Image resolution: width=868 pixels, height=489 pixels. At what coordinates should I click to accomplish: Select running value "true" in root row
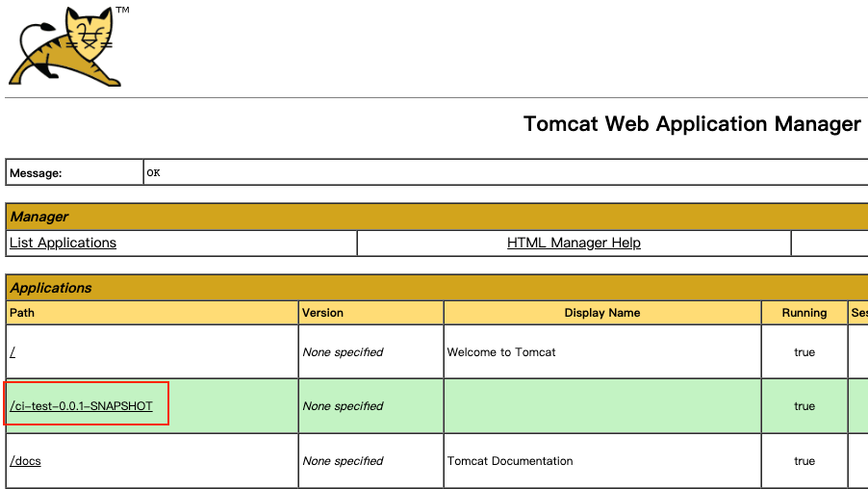804,352
